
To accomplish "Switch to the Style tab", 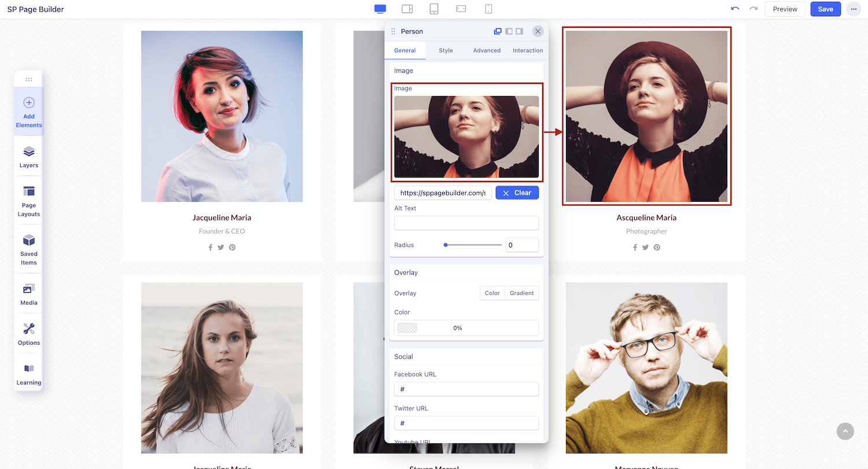I will pos(446,50).
